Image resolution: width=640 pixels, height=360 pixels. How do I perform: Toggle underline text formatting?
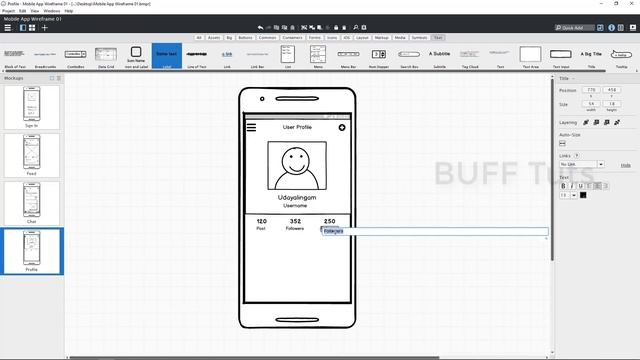point(580,186)
